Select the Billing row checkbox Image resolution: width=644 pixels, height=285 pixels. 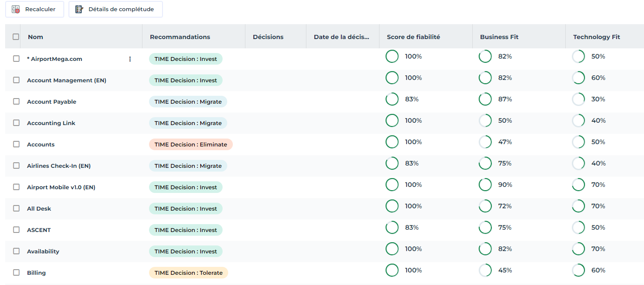point(16,273)
